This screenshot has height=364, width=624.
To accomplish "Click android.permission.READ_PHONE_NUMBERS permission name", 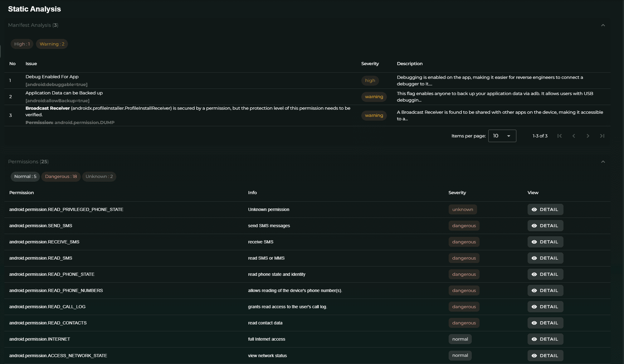I will [x=56, y=290].
